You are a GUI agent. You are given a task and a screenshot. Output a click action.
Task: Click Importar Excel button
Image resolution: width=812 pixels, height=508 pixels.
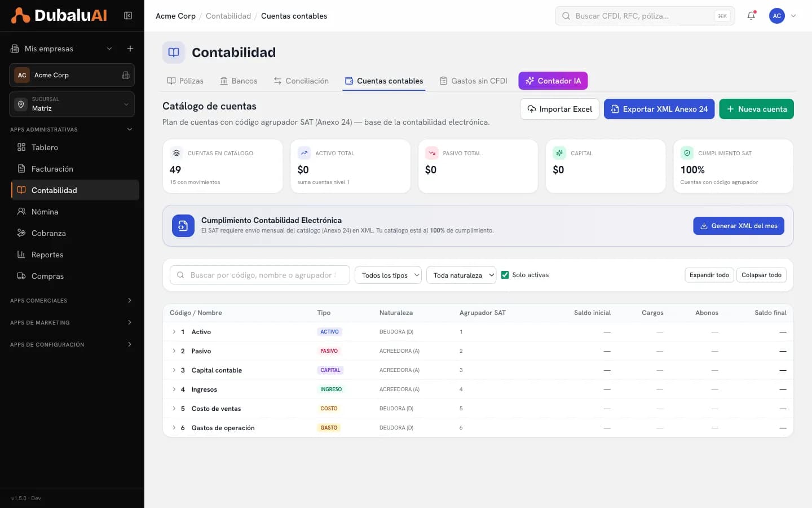coord(559,109)
